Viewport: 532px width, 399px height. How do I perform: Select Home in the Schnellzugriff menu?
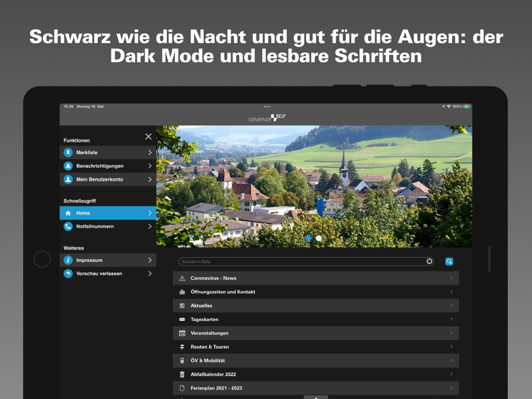[x=108, y=213]
